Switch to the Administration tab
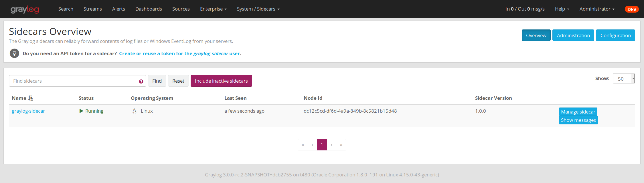The image size is (644, 183). pyautogui.click(x=573, y=35)
